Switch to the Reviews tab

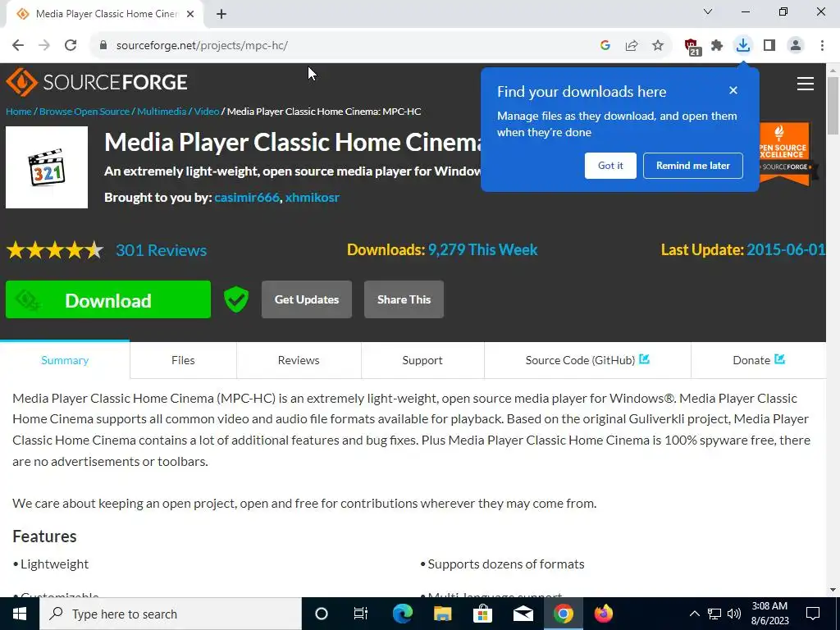click(299, 360)
